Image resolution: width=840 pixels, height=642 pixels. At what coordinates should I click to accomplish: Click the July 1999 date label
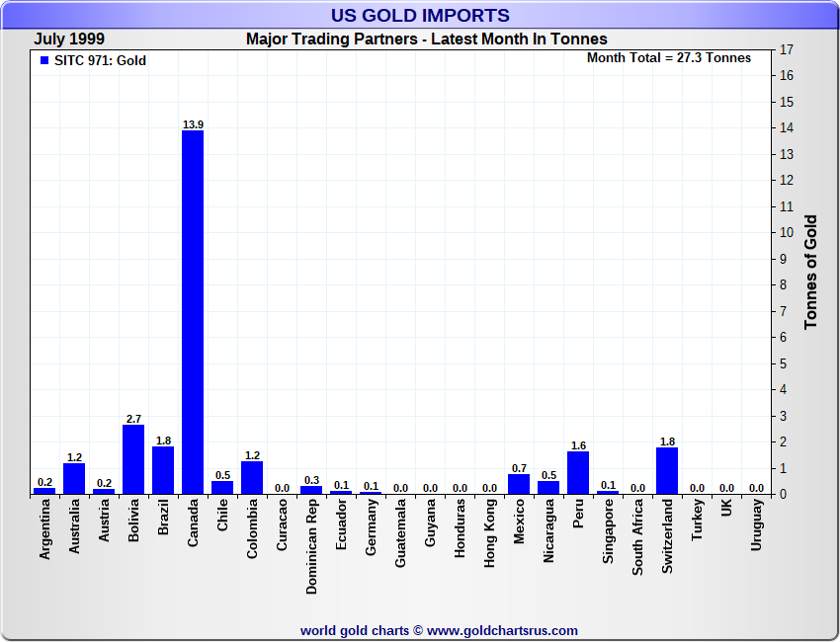[x=69, y=39]
